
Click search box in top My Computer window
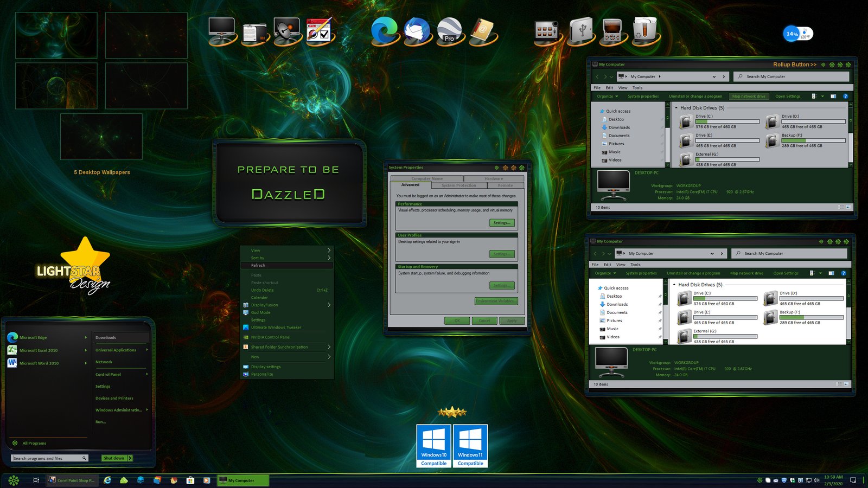point(792,76)
